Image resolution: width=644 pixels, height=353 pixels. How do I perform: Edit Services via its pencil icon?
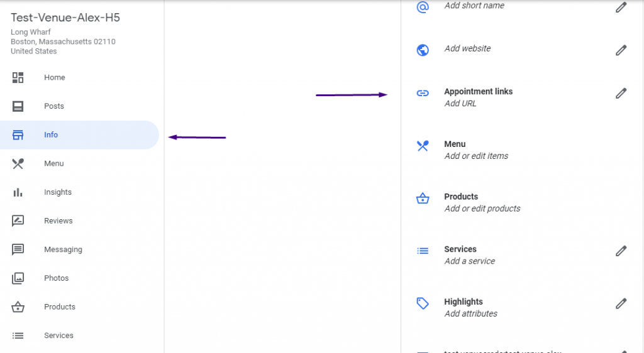(621, 251)
